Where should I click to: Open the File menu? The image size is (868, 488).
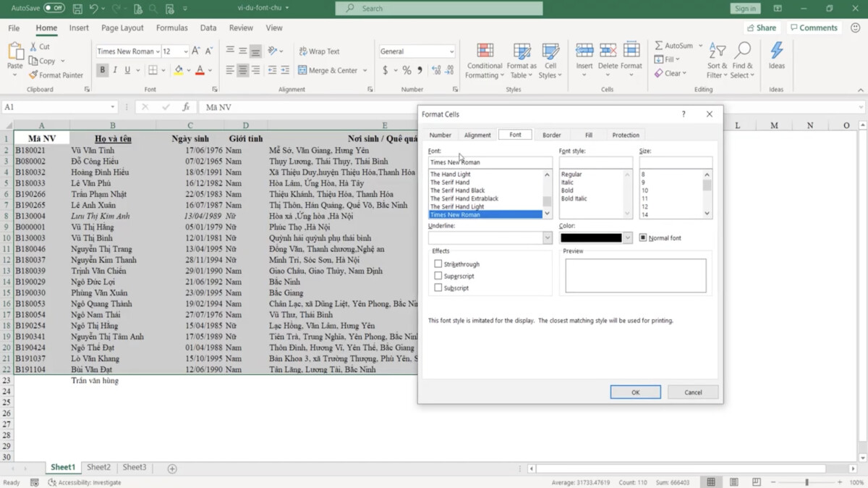(x=14, y=28)
